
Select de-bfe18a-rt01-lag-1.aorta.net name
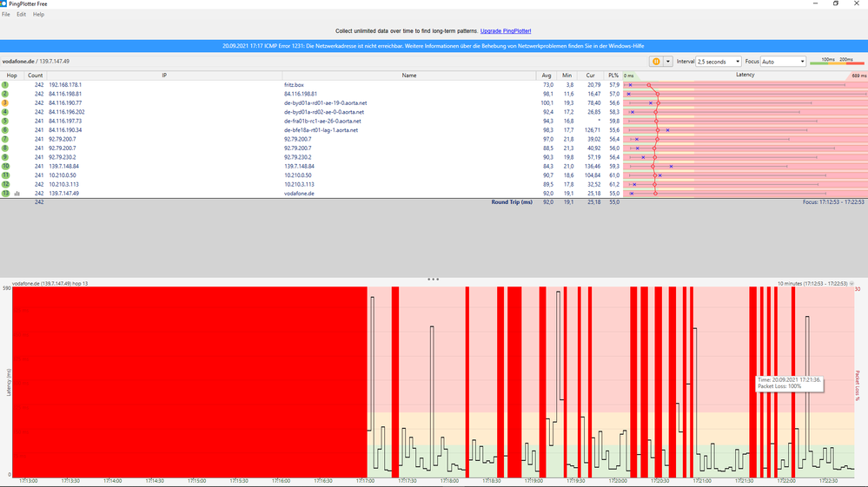click(321, 130)
